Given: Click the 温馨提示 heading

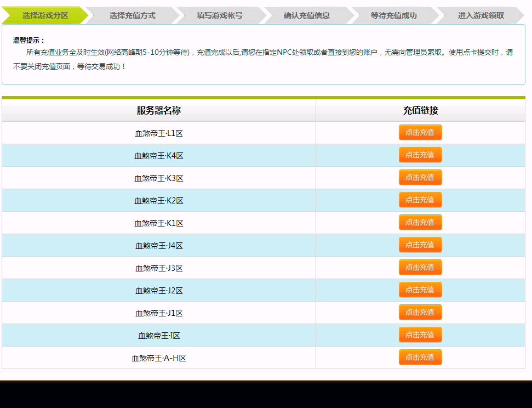Looking at the screenshot, I should (29, 41).
